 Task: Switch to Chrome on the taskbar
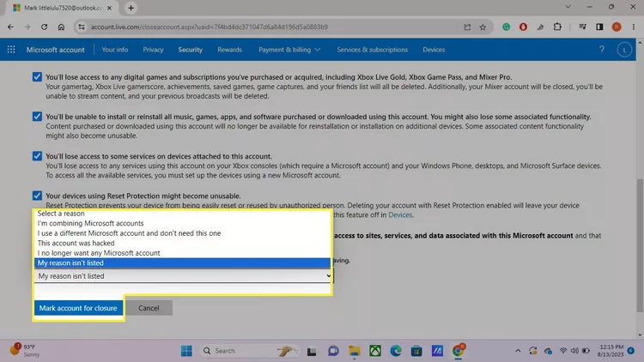click(x=458, y=351)
